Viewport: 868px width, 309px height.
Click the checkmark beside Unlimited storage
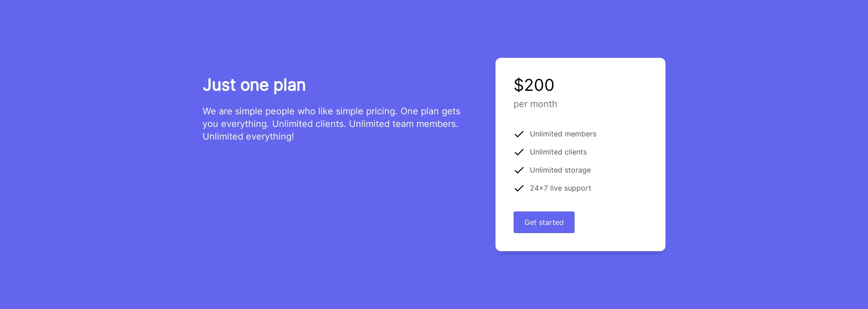point(519,170)
